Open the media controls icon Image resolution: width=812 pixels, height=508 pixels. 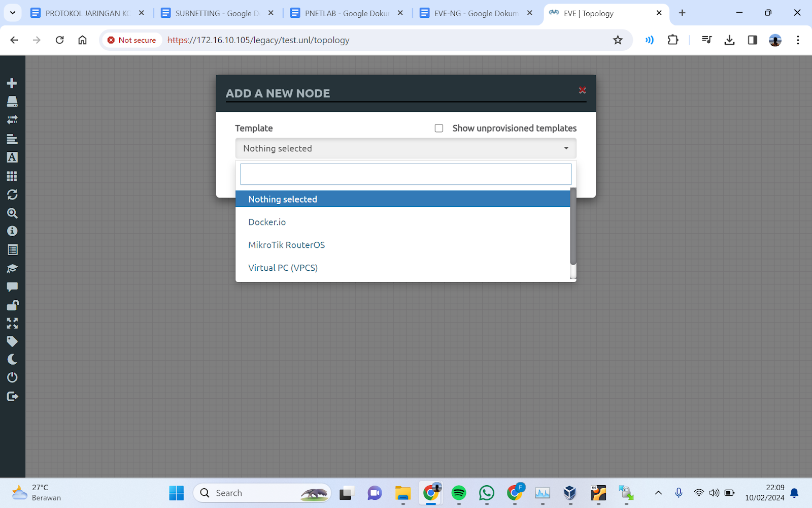click(x=706, y=40)
